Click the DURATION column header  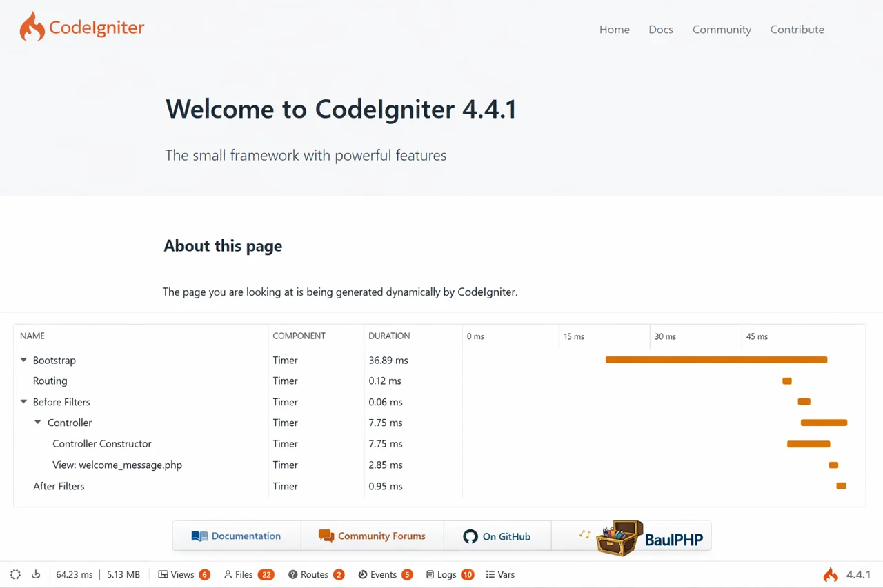[x=389, y=336]
